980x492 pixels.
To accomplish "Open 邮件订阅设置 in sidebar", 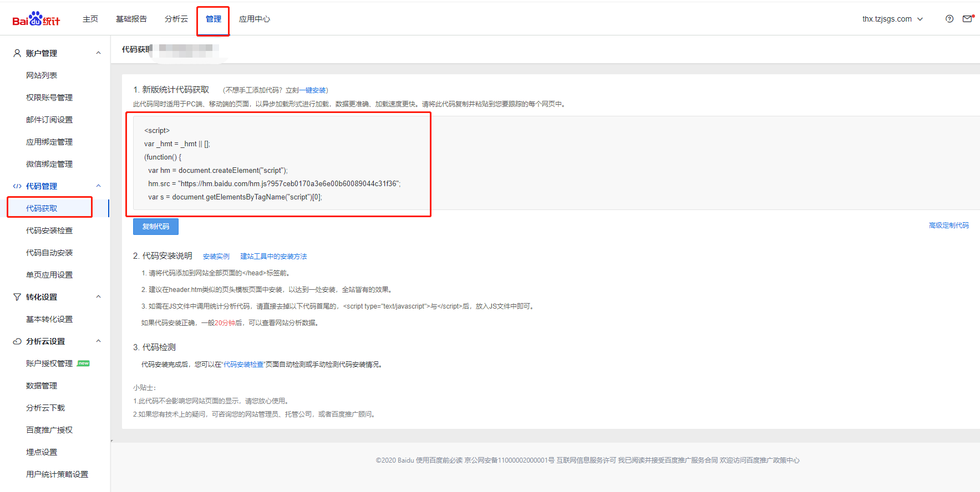I will [49, 120].
